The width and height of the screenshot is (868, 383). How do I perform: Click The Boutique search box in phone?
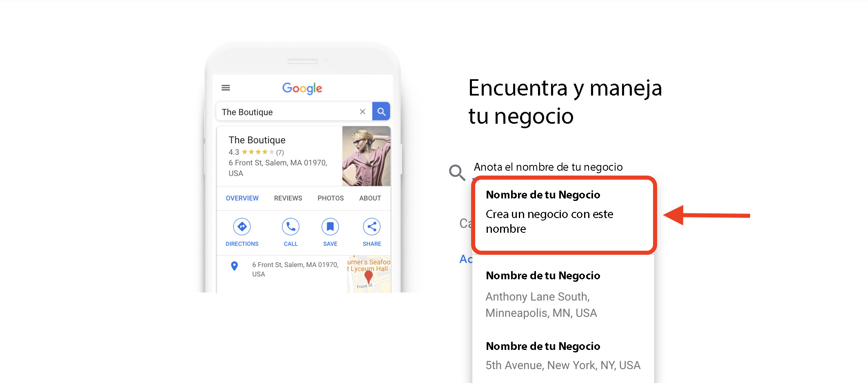point(294,111)
